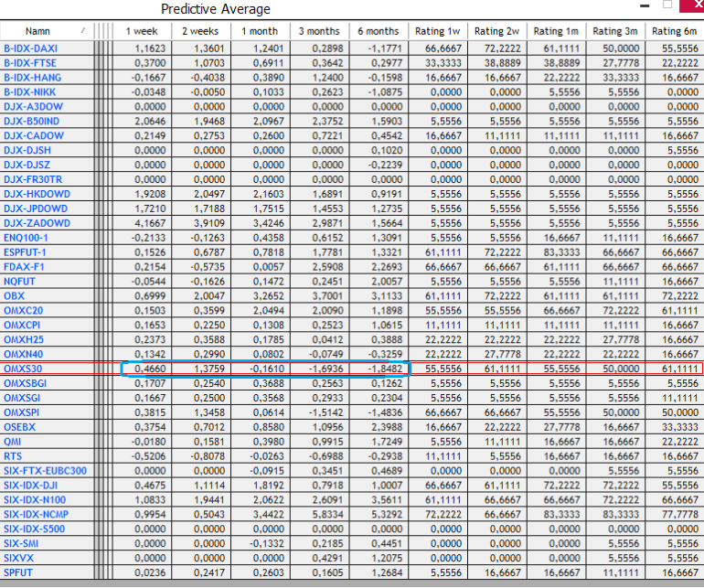Image resolution: width=704 pixels, height=588 pixels.
Task: Click the Rating 1w column header
Action: pyautogui.click(x=438, y=31)
